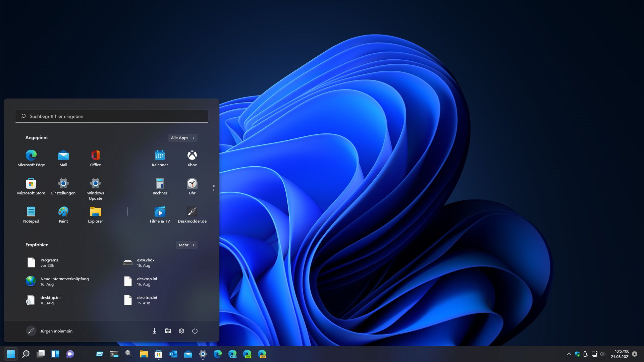
Task: Open Kalender from pinned apps
Action: (160, 158)
